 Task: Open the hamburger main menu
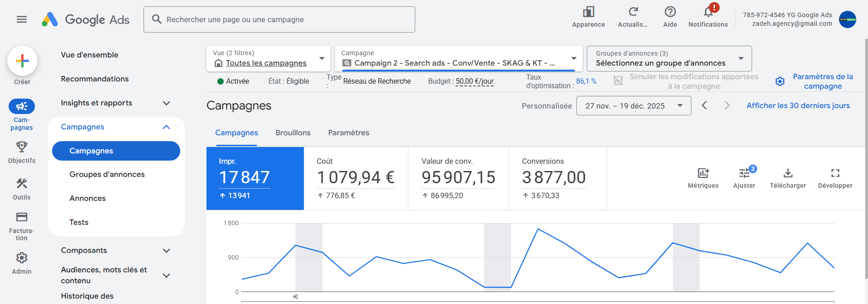(22, 19)
